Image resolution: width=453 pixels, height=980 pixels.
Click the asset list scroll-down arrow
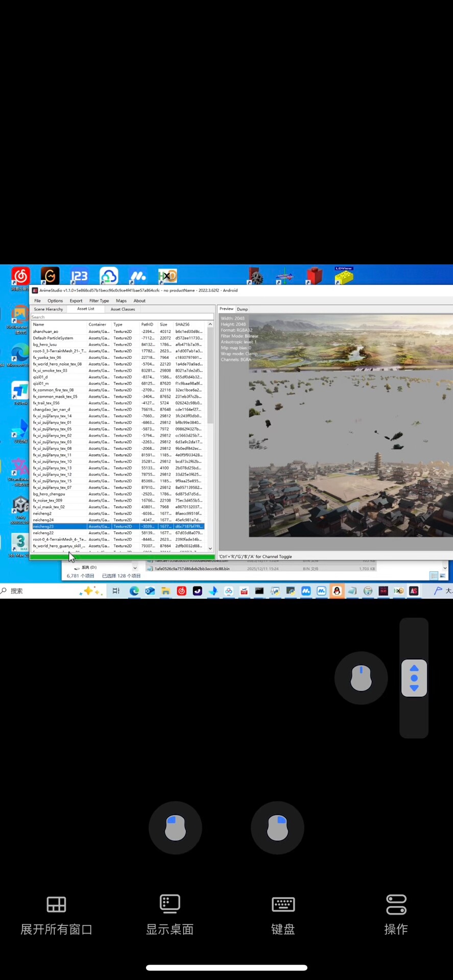coord(210,549)
